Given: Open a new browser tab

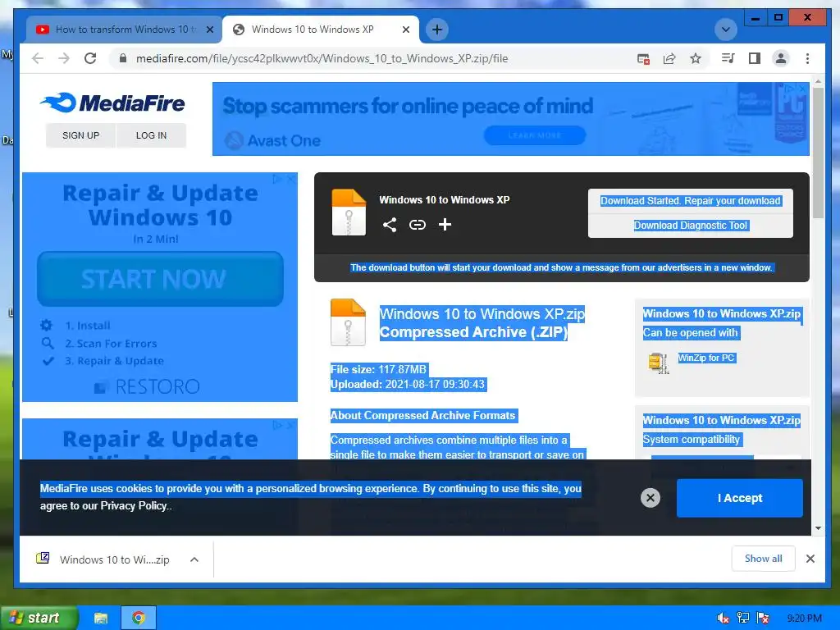Looking at the screenshot, I should (437, 30).
